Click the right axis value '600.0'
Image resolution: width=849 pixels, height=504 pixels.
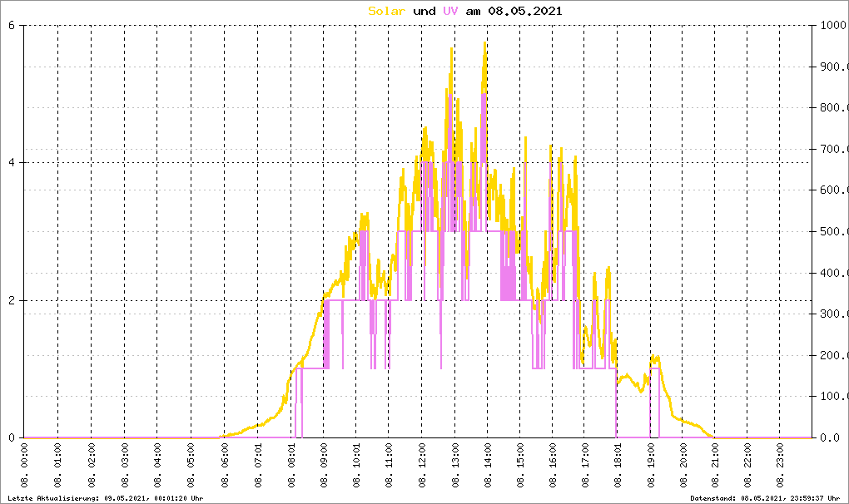click(834, 190)
